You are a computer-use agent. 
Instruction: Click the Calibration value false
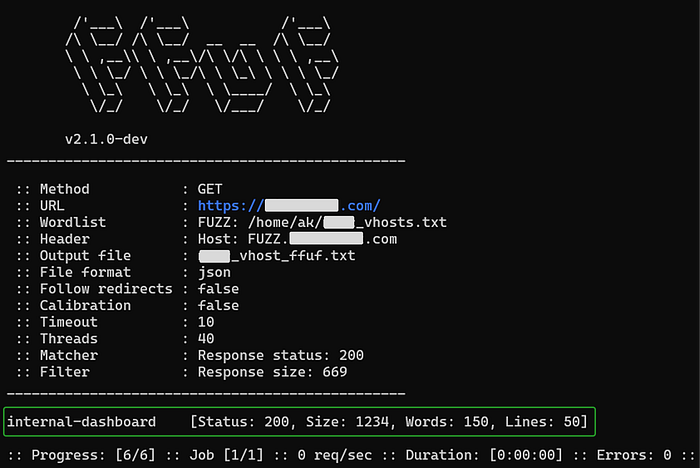[x=218, y=305]
